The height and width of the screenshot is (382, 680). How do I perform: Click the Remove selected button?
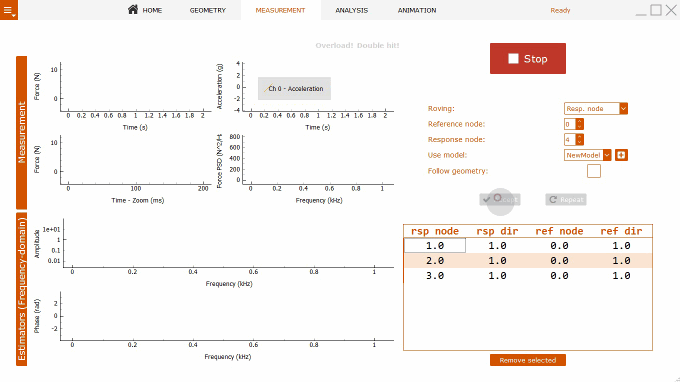[528, 360]
